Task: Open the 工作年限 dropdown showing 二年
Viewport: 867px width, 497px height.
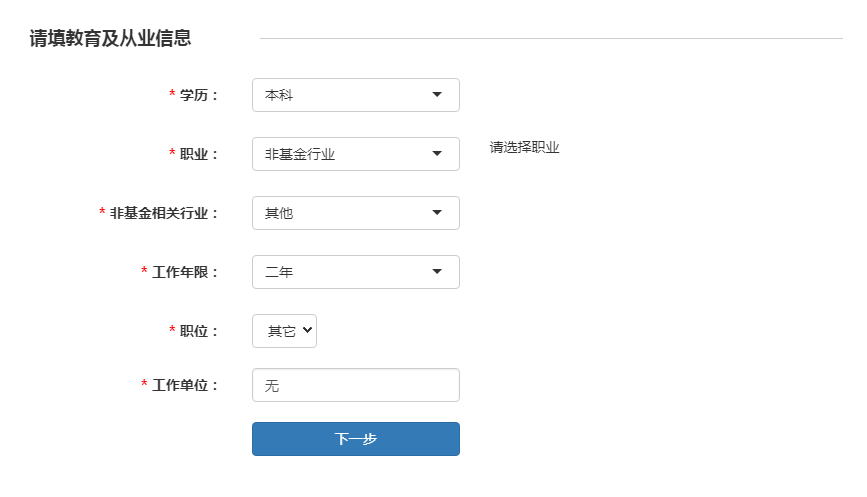Action: tap(356, 272)
